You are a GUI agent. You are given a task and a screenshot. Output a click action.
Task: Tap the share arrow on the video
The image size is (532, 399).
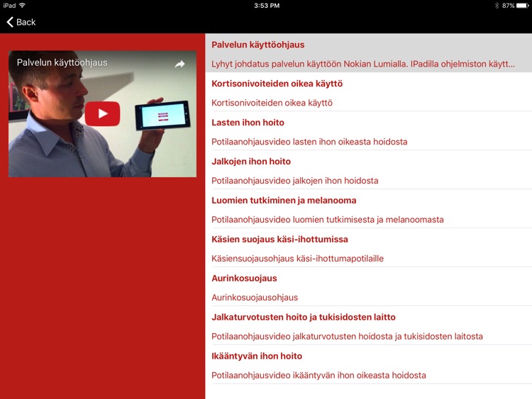coord(180,64)
